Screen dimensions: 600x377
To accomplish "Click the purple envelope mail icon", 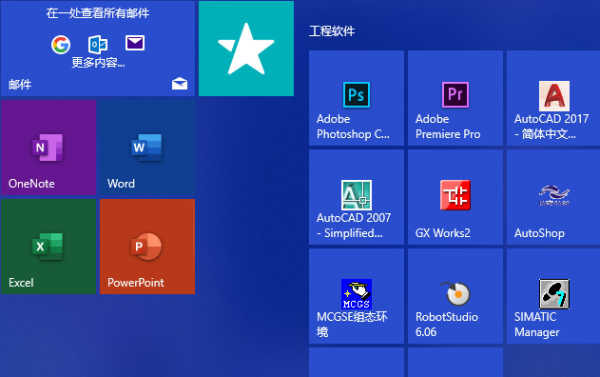I will (x=135, y=43).
